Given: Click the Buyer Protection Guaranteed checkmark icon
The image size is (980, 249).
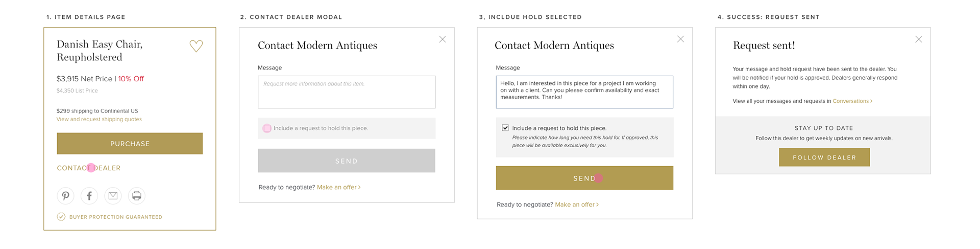Looking at the screenshot, I should (x=61, y=217).
